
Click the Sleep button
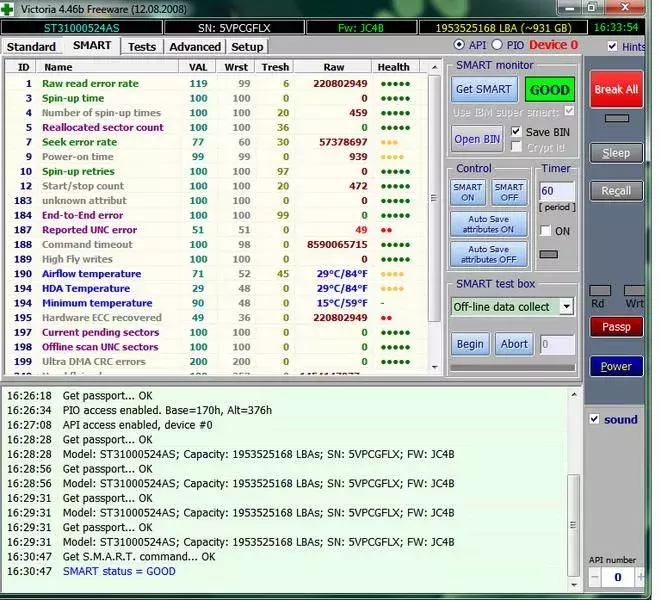coord(616,153)
